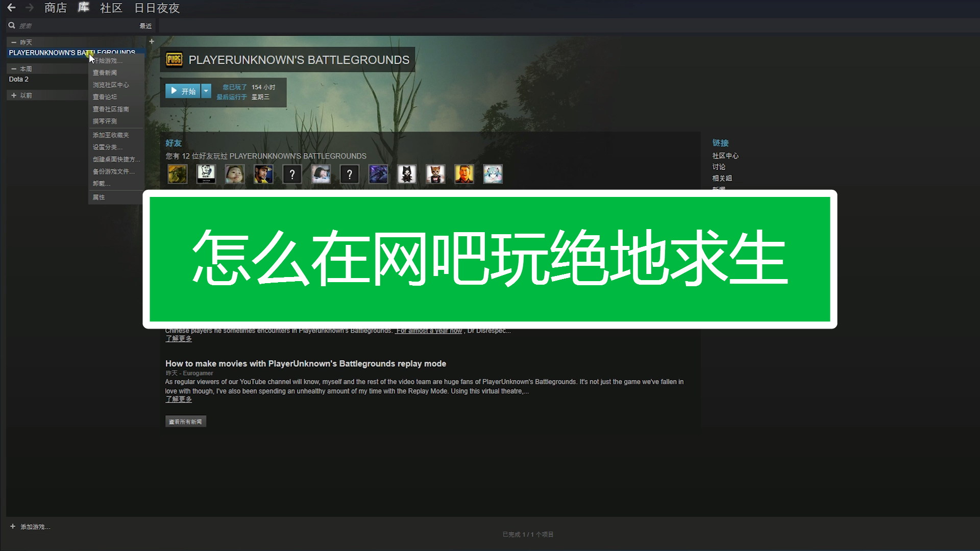Switch to the 商店 tab
980x551 pixels.
pyautogui.click(x=55, y=8)
